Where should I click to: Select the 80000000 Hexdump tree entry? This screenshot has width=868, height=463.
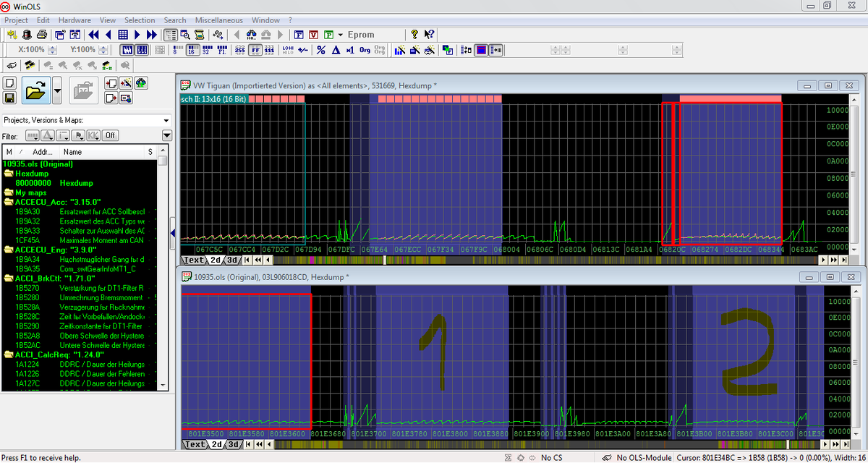pos(54,183)
